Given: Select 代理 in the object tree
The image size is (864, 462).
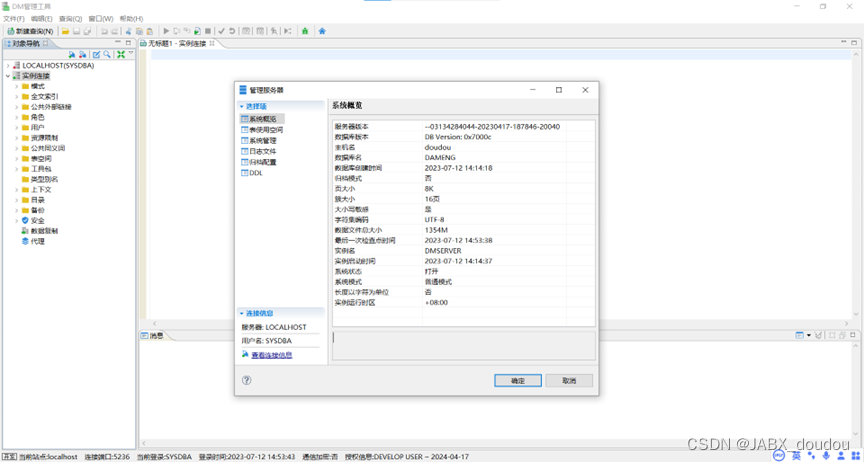Looking at the screenshot, I should [37, 241].
